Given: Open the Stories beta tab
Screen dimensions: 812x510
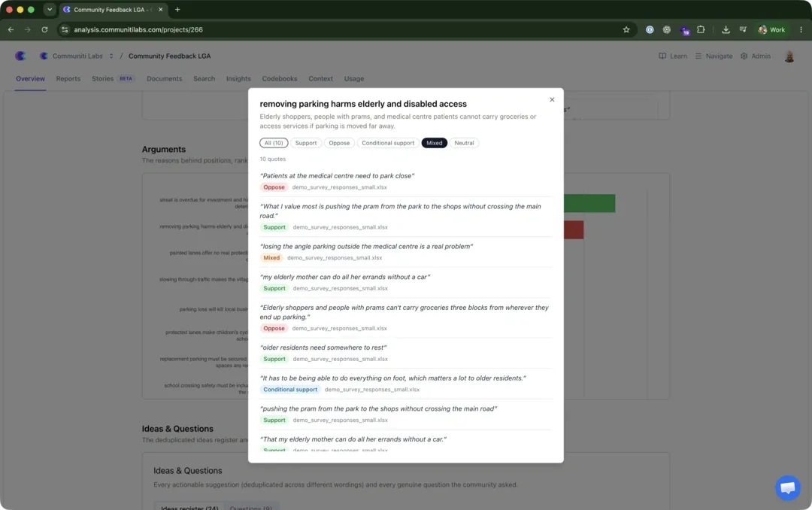Looking at the screenshot, I should pos(113,79).
